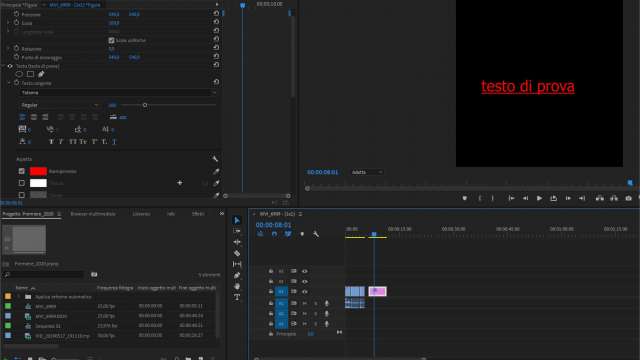Step forward one frame
Viewport: 640px width, 360px height.
[x=568, y=198]
